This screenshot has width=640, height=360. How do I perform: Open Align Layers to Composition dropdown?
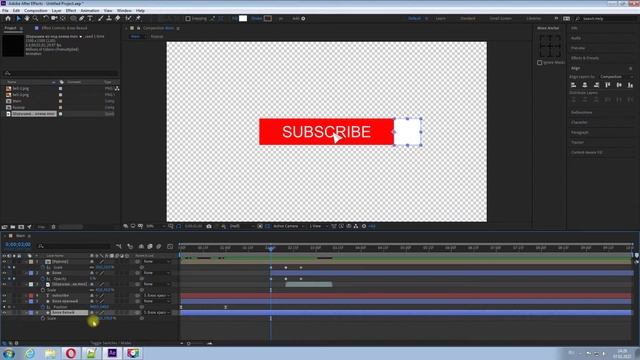(x=616, y=77)
